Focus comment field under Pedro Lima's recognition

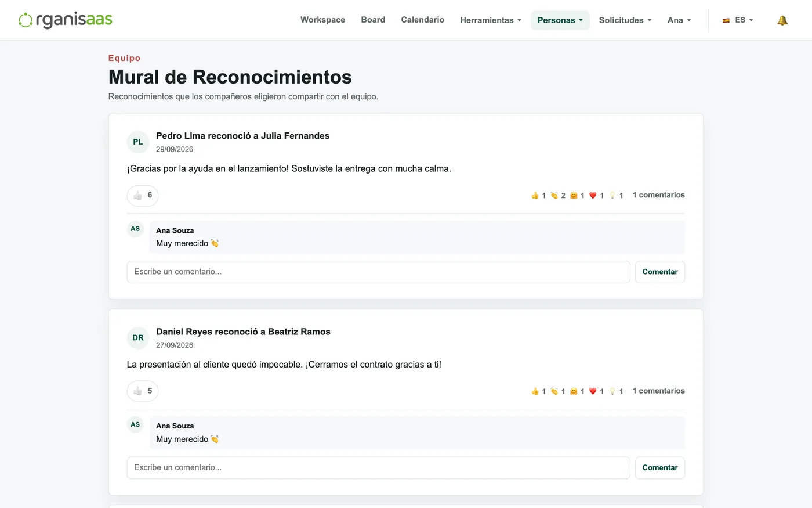[378, 272]
